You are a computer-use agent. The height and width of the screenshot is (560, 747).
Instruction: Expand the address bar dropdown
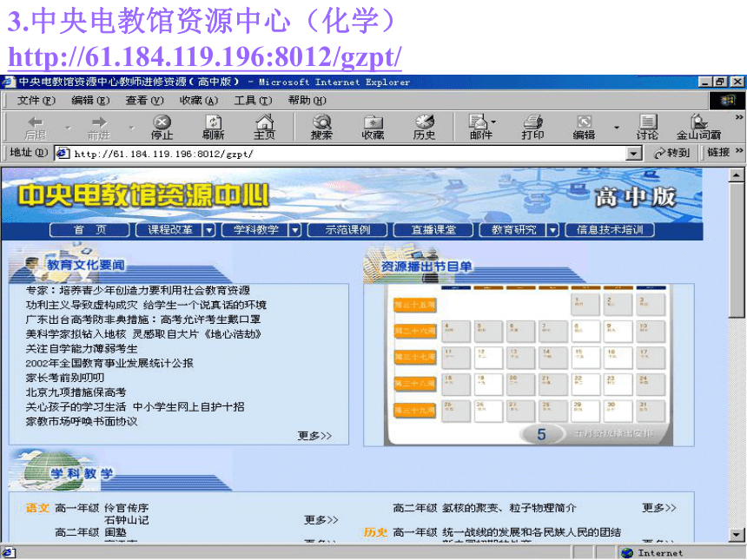(x=633, y=154)
